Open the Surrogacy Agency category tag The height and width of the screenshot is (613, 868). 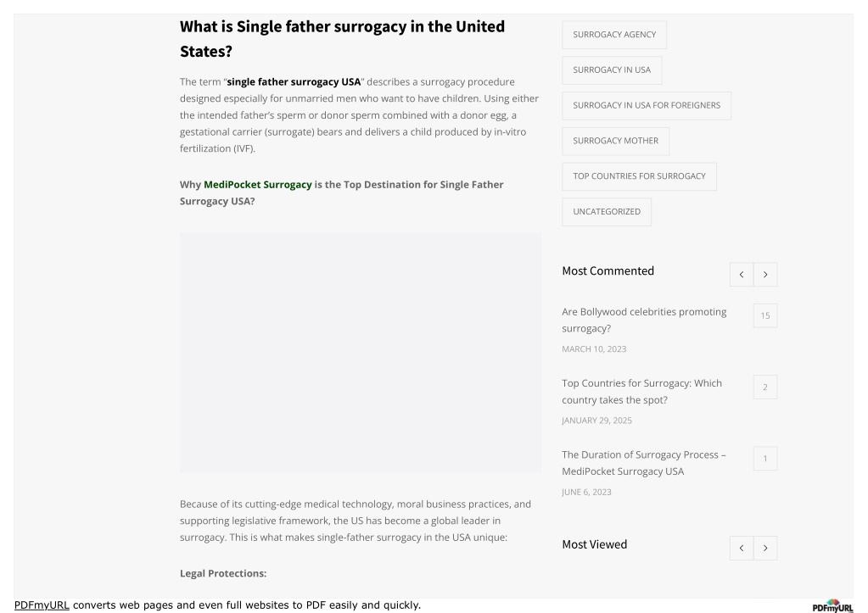(614, 35)
